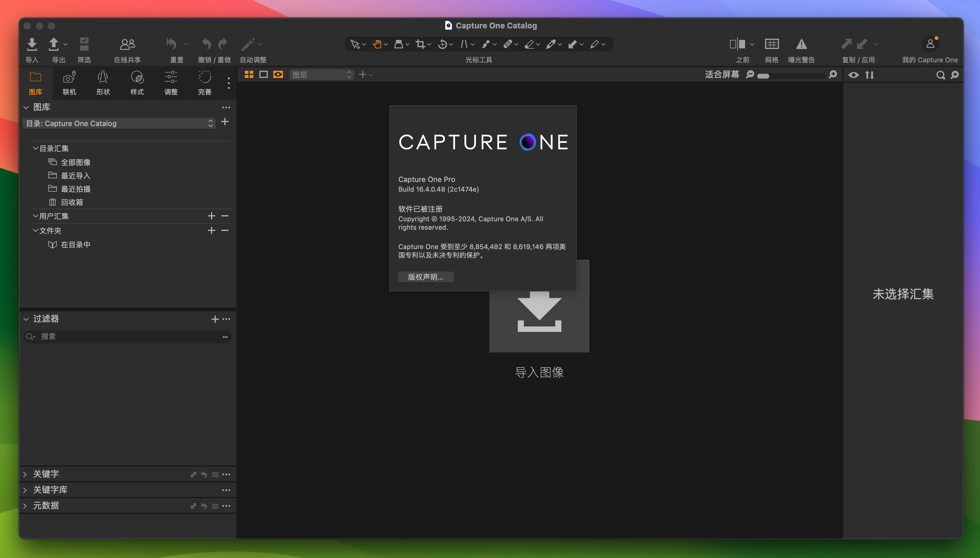This screenshot has height=558, width=980.
Task: Click the zoom-in magnifier beside viewer slider
Action: pyautogui.click(x=833, y=74)
